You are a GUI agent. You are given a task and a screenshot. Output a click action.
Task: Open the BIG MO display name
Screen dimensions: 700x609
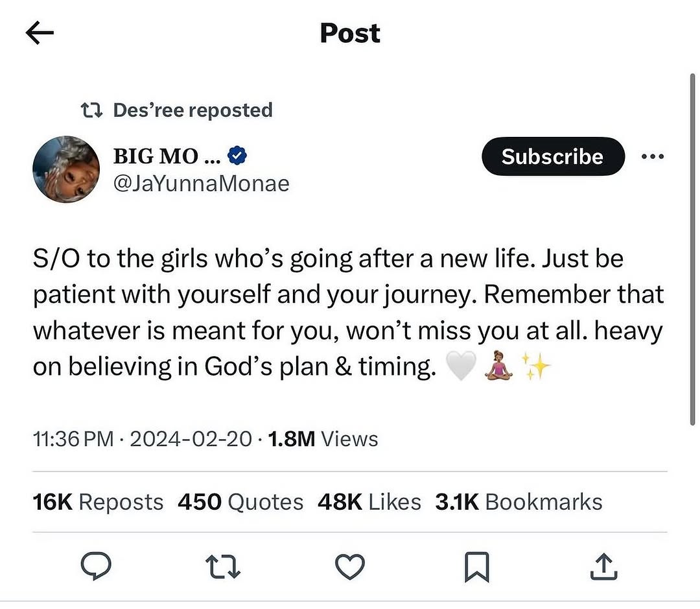click(x=167, y=156)
